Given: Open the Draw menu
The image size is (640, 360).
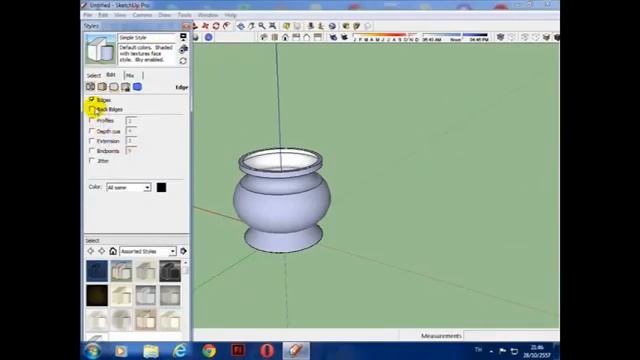Looking at the screenshot, I should pyautogui.click(x=164, y=15).
